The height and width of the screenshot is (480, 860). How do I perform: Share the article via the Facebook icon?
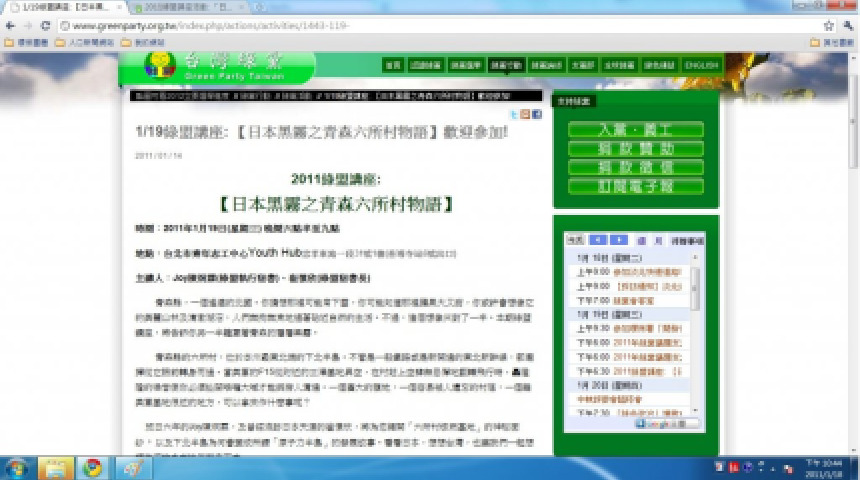pos(537,115)
